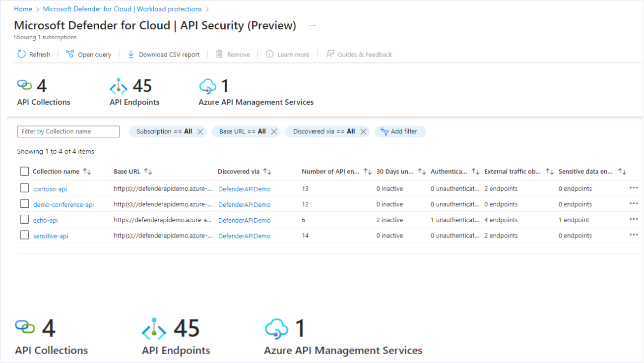This screenshot has width=644, height=363.
Task: Open the demo-conference-api collection link
Action: [64, 205]
